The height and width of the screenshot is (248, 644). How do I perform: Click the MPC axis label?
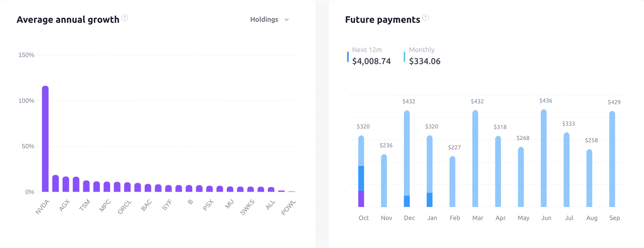tap(105, 206)
